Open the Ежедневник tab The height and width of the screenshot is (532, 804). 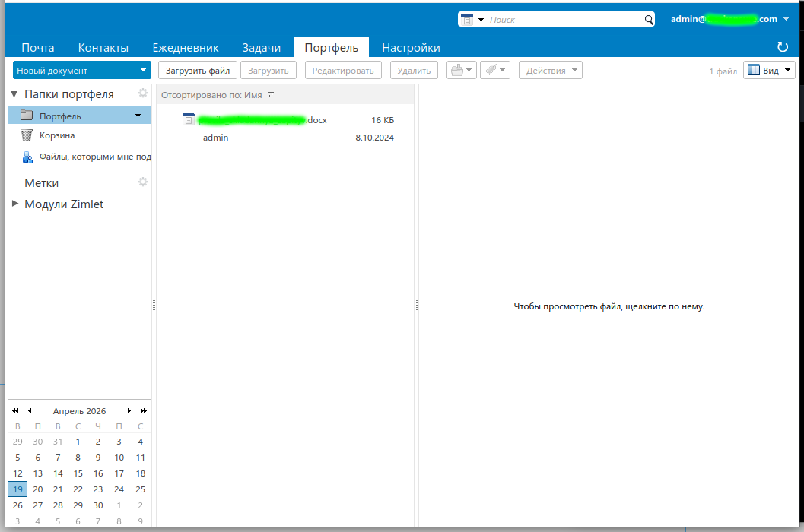pyautogui.click(x=185, y=48)
